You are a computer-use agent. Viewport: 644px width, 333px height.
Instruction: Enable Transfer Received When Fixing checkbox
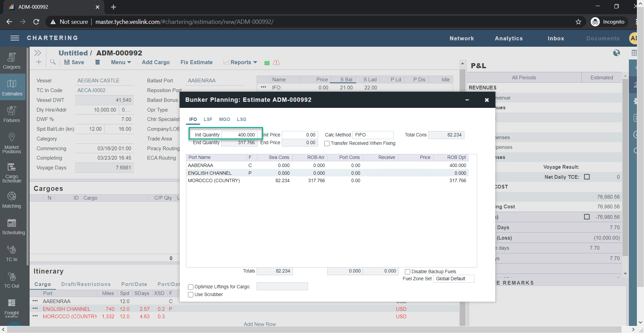pos(327,143)
